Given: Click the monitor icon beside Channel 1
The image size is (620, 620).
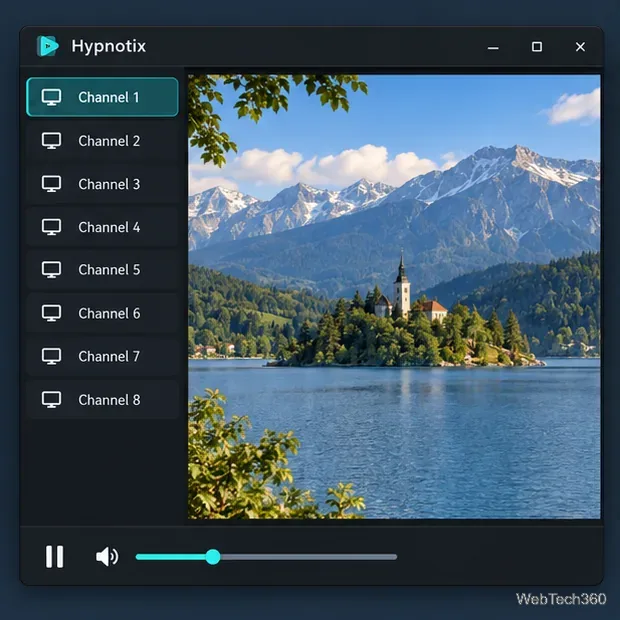Looking at the screenshot, I should click(x=51, y=97).
